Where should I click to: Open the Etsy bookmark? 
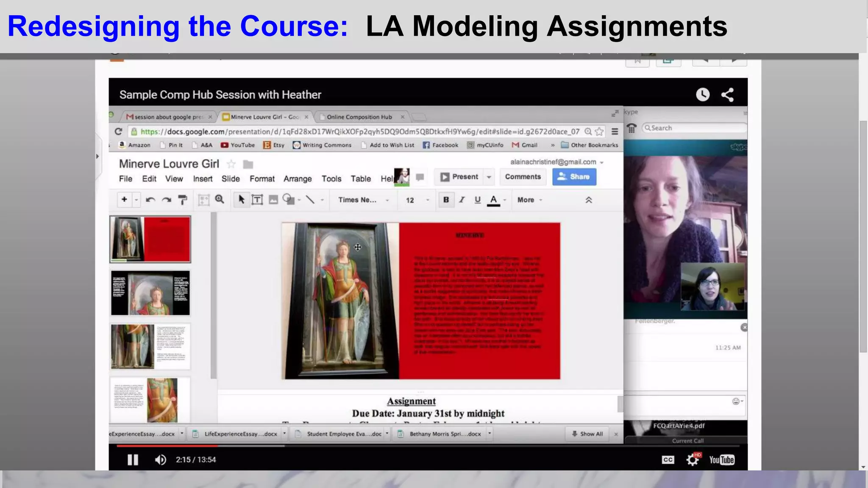tap(274, 145)
